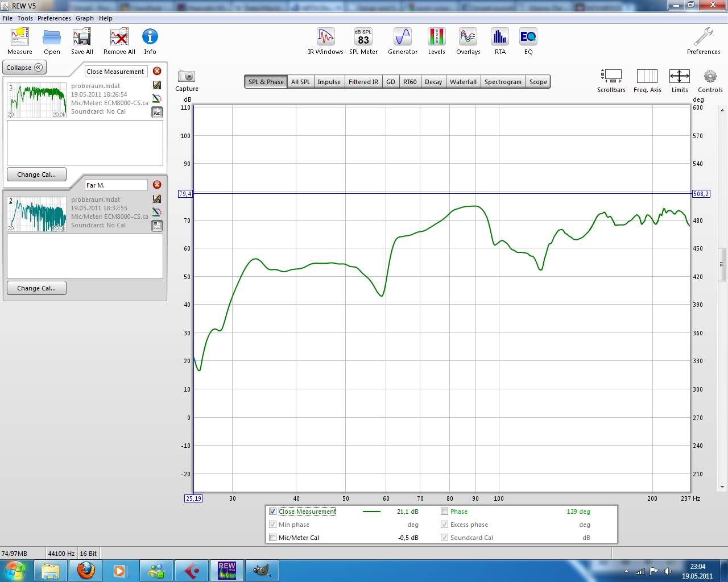Enable the Phase trace checkbox

(445, 512)
